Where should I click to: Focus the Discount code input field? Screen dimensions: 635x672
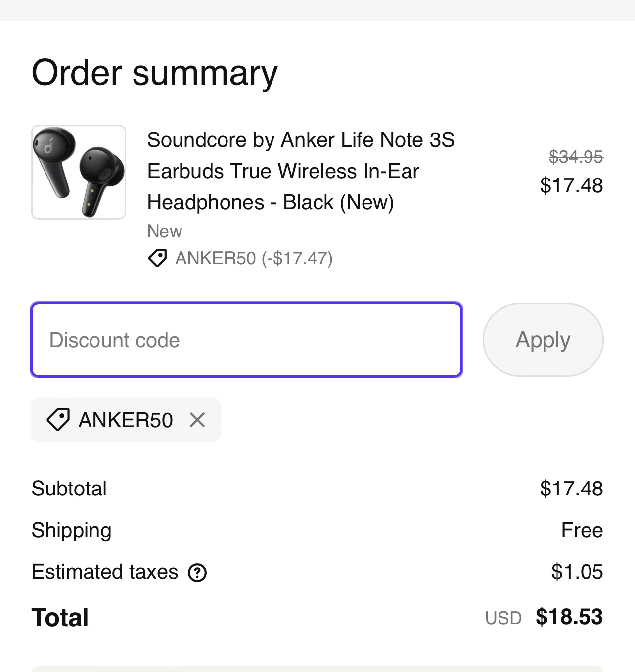pos(246,340)
